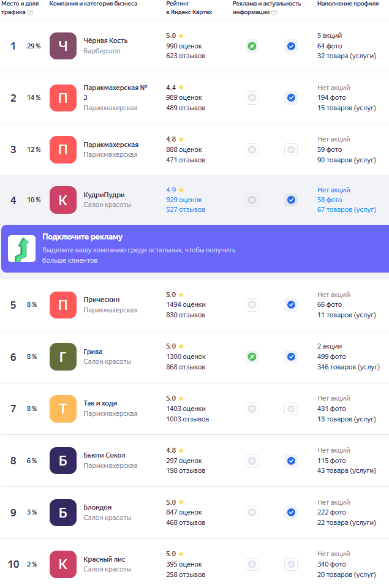Click the Чёрная Кость avatar icon
Screen dimensions: 389x588
[63, 46]
